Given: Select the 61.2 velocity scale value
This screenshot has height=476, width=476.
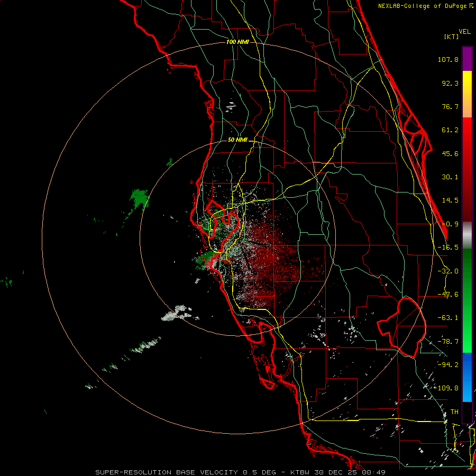Looking at the screenshot, I should coord(450,130).
